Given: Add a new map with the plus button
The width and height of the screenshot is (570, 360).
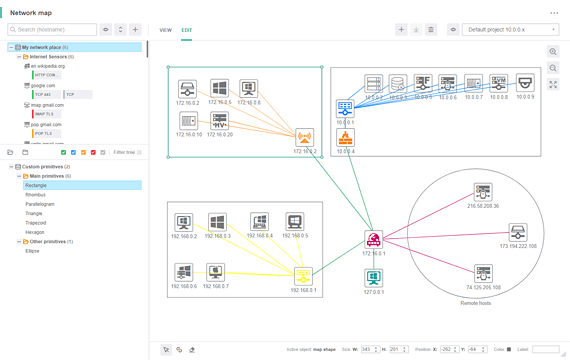Looking at the screenshot, I should tap(401, 30).
